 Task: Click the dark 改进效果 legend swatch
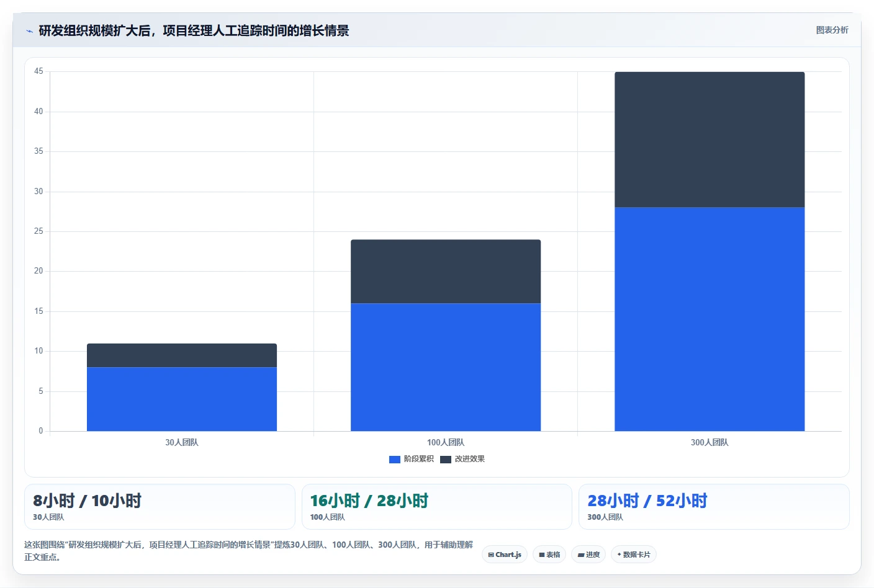(x=446, y=460)
